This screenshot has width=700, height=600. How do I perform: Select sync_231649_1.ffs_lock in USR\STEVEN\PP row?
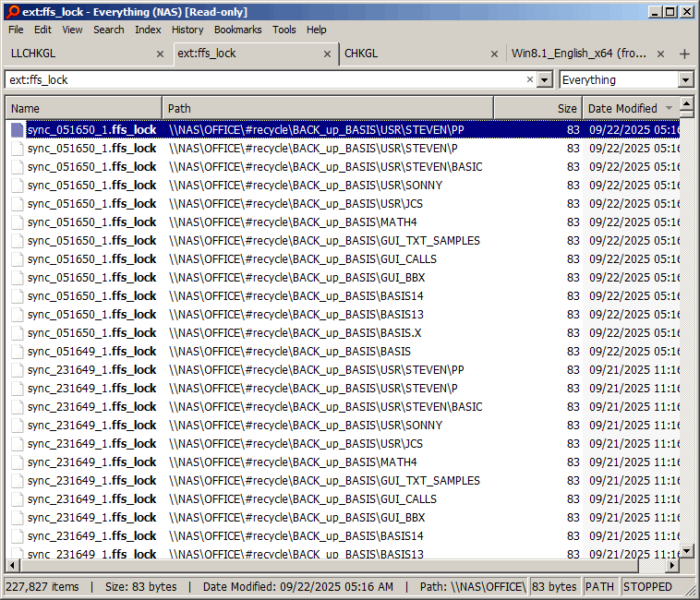point(91,370)
